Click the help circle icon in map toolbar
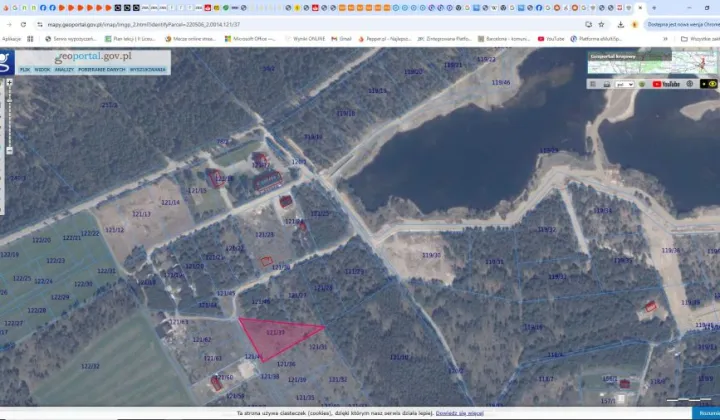Screen dimensions: 720x420 (x=690, y=84)
